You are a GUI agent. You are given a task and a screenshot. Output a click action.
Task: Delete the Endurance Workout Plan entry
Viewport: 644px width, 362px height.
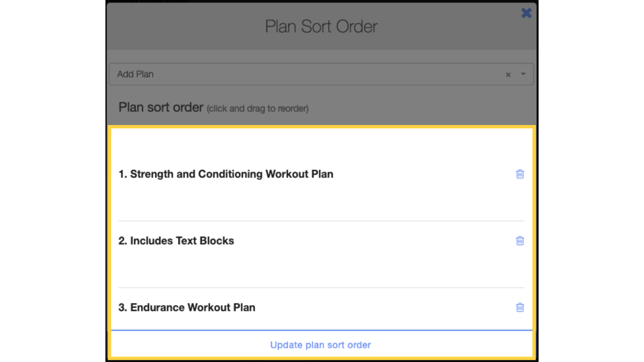[x=520, y=307]
